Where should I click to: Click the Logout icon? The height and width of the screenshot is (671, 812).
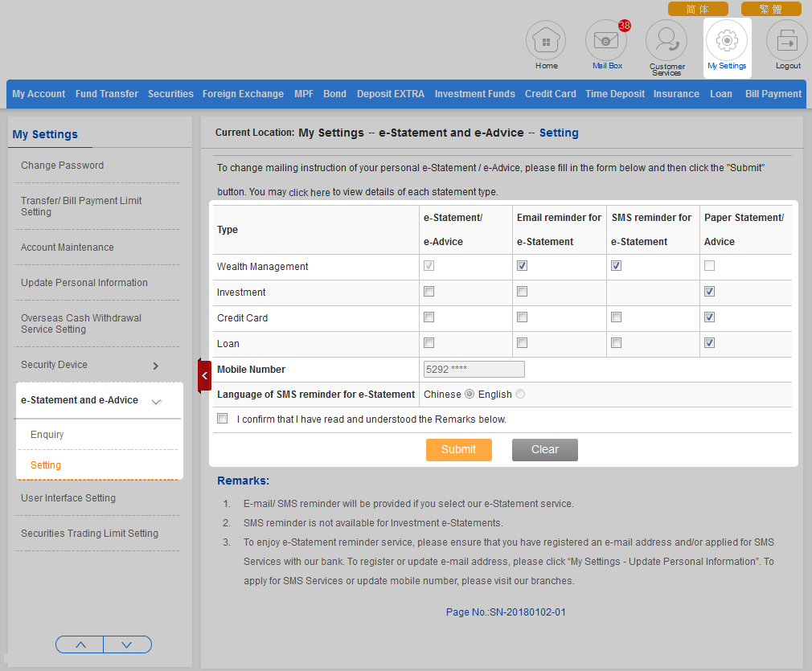tap(787, 40)
